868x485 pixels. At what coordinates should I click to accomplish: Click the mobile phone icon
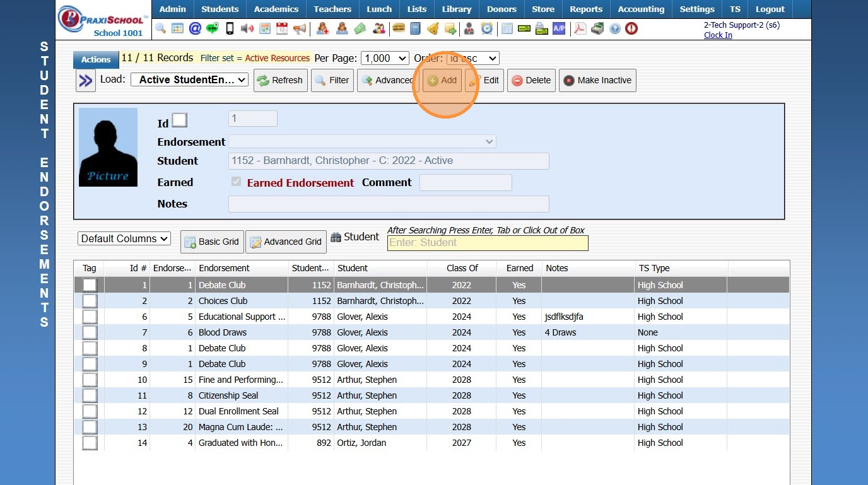pos(230,28)
